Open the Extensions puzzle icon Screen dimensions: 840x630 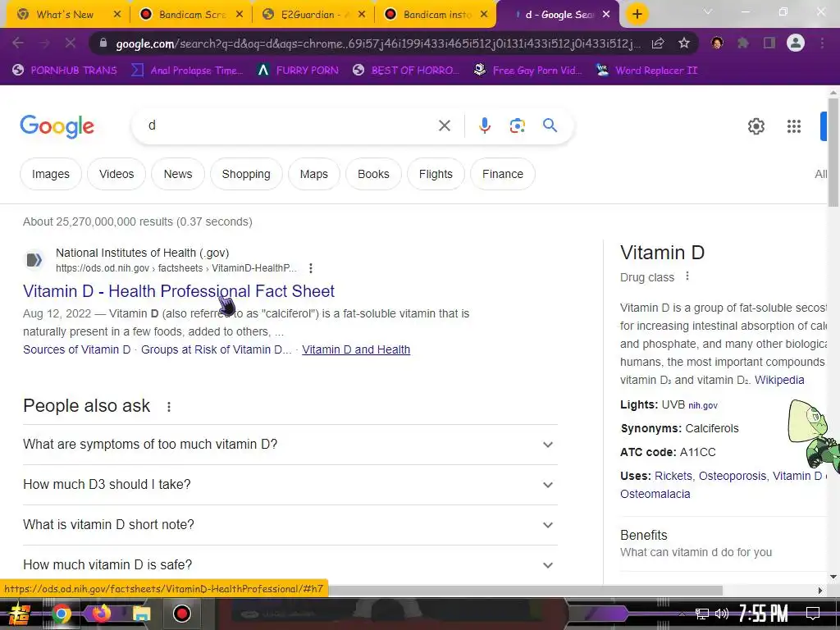[742, 43]
